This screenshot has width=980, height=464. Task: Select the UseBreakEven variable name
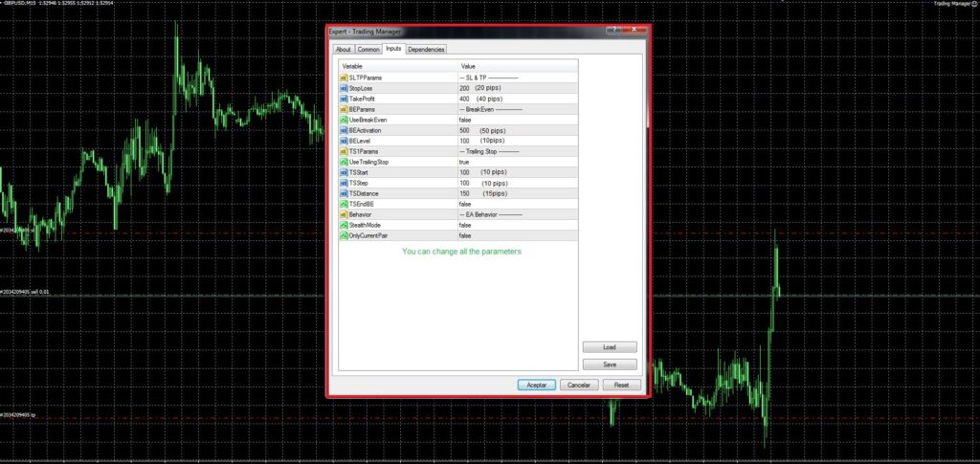pos(368,120)
